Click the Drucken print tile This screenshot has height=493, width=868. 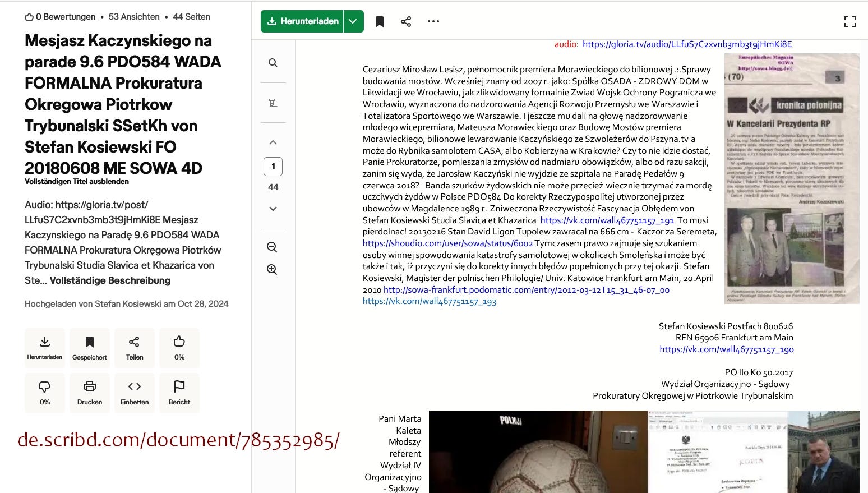pos(90,393)
